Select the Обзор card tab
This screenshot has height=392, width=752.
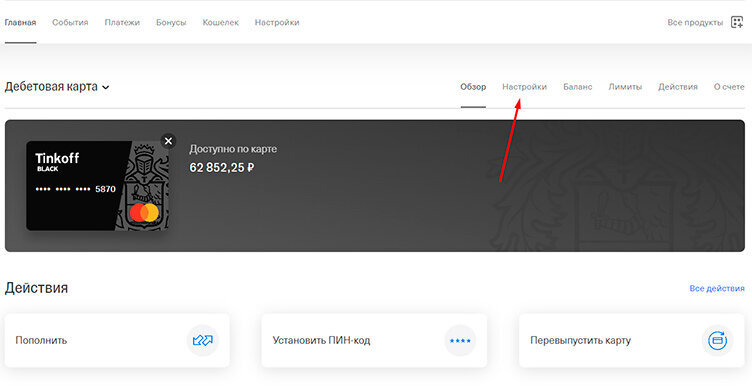[x=473, y=87]
